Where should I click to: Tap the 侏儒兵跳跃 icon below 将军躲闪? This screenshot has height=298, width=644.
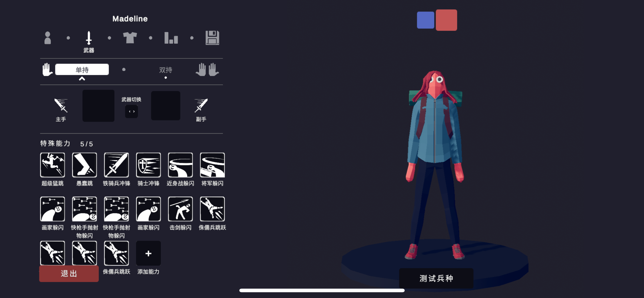tap(213, 209)
